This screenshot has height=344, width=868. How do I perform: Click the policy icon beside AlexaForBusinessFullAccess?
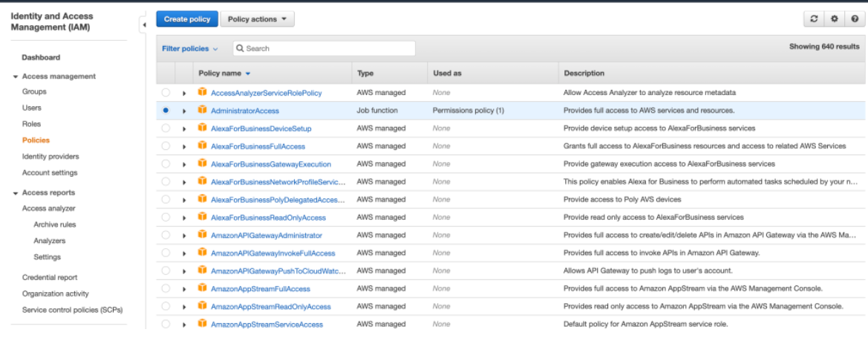(202, 146)
